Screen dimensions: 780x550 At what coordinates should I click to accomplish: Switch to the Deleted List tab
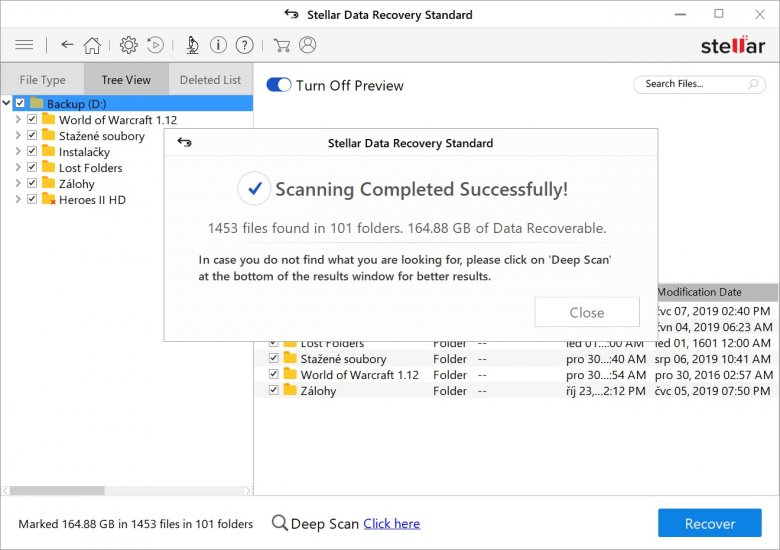(x=210, y=80)
